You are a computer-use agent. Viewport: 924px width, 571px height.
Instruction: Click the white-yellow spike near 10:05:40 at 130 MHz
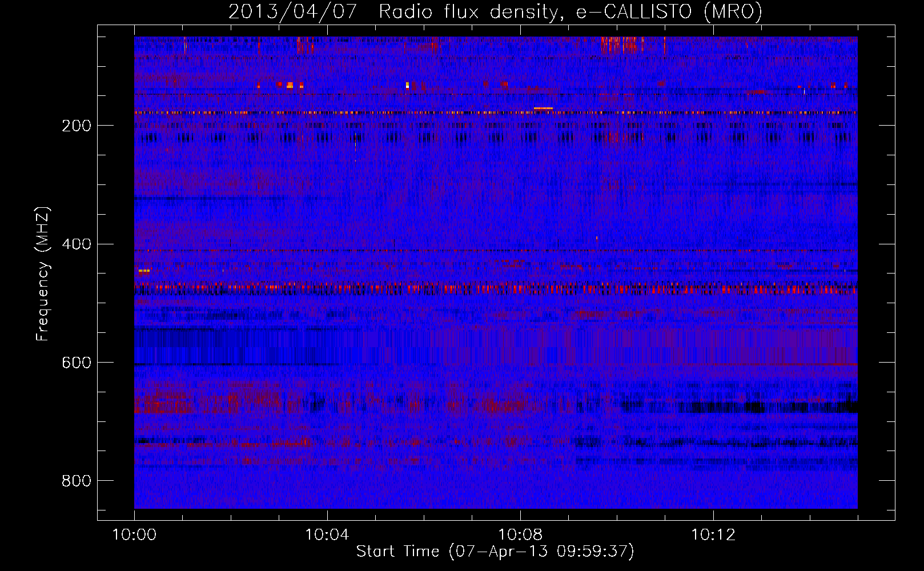pos(407,85)
